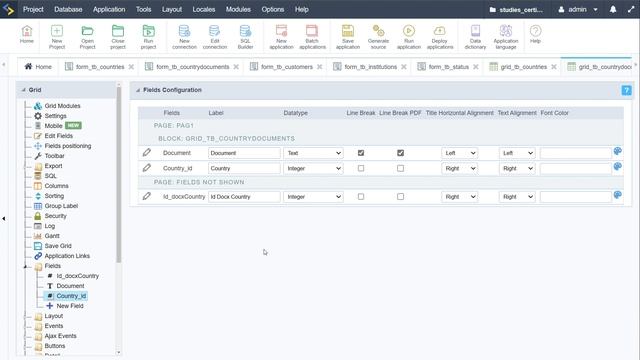Create a New application from toolbar
Screen dimensions: 640x360
[281, 37]
